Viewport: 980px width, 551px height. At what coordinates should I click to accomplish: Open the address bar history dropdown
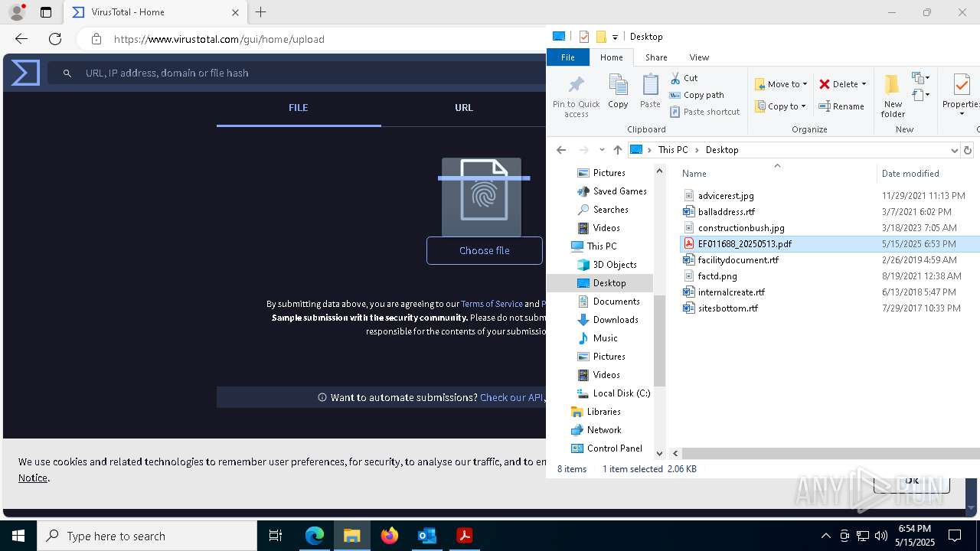(x=954, y=150)
